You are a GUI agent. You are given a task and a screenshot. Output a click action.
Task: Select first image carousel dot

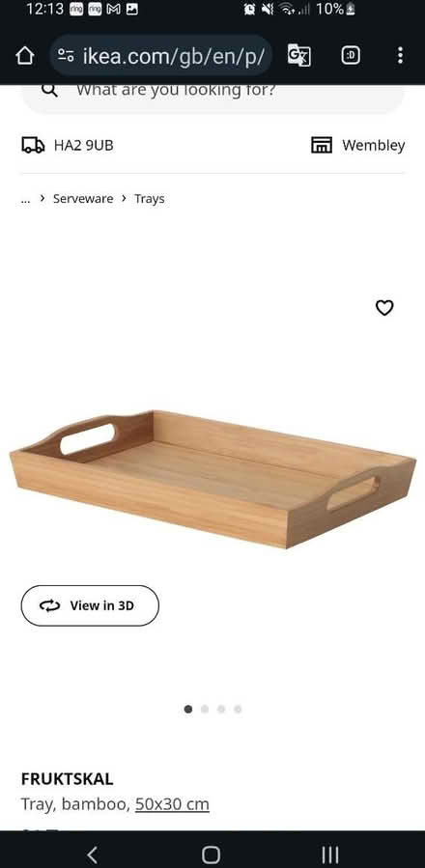point(188,709)
